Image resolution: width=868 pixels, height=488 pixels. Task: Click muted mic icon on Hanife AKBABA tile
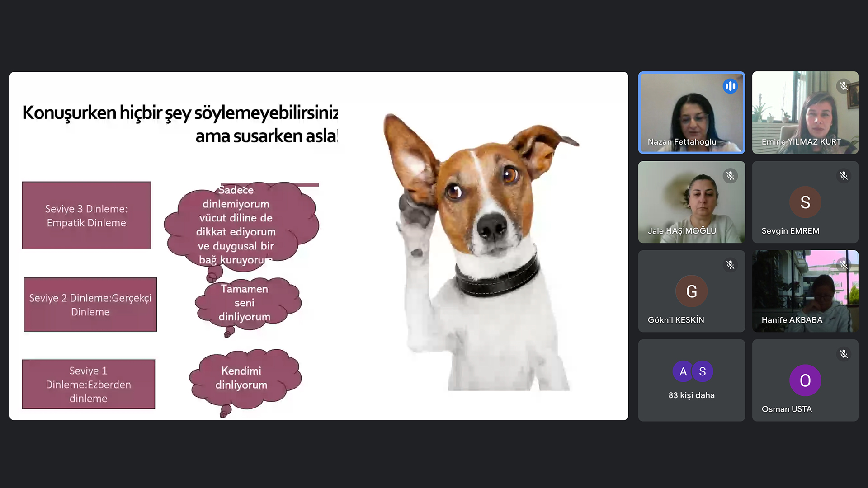pos(843,265)
